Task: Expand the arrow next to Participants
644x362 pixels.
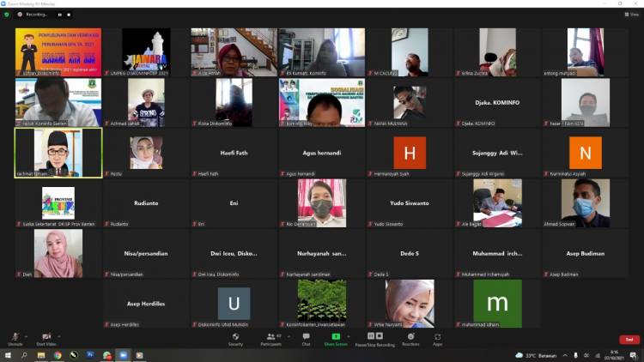Action: (x=287, y=336)
